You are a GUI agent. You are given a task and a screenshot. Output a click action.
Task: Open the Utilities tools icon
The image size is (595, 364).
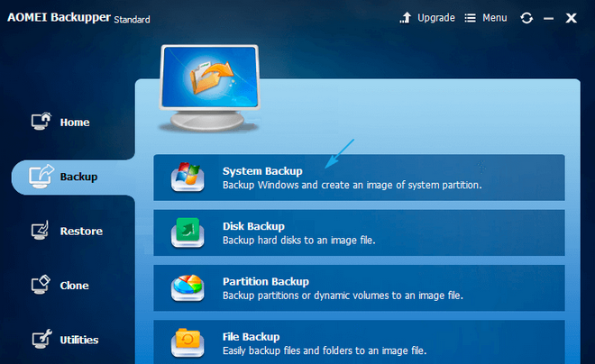pos(41,339)
